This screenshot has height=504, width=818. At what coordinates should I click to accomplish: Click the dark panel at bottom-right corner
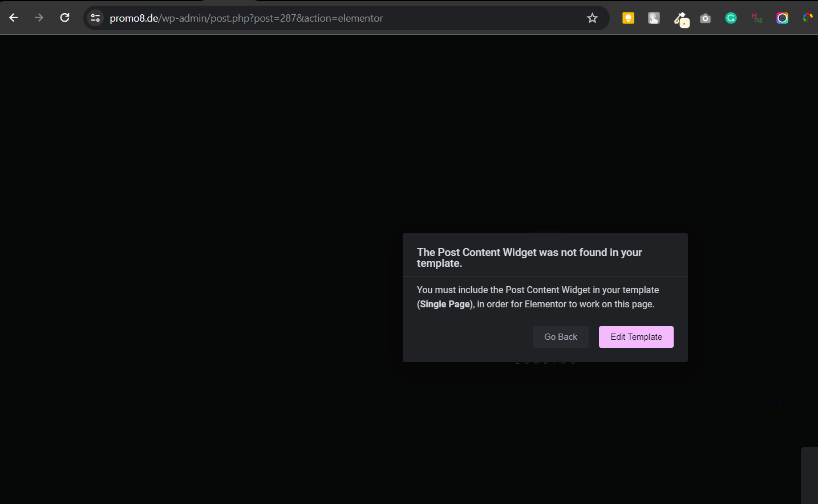[809, 475]
